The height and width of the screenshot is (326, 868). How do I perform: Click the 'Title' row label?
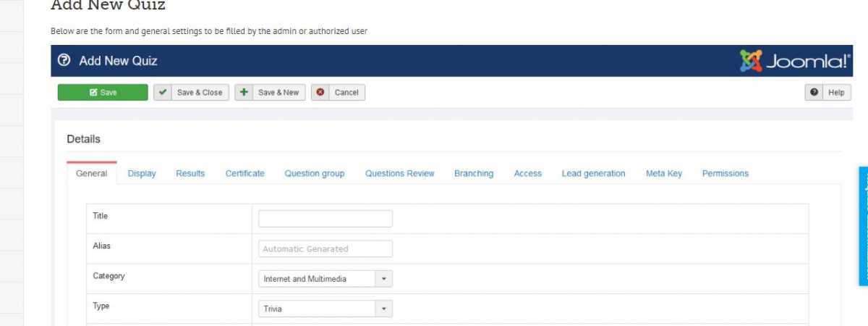point(100,216)
